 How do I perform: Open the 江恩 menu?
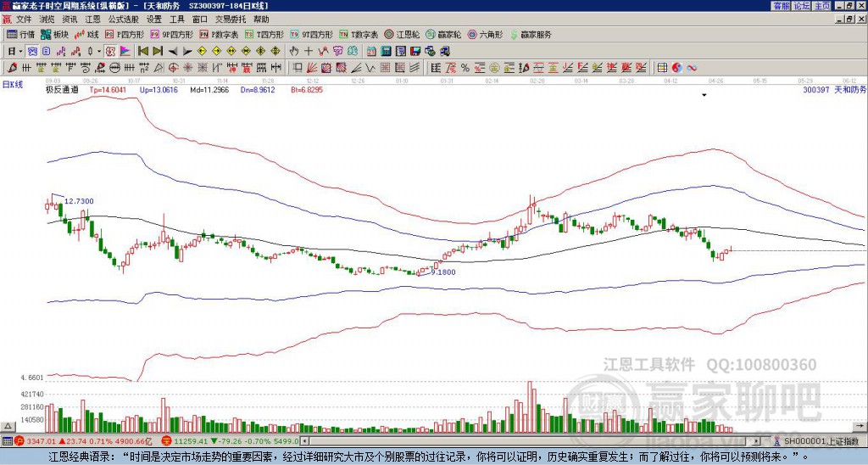pyautogui.click(x=93, y=20)
